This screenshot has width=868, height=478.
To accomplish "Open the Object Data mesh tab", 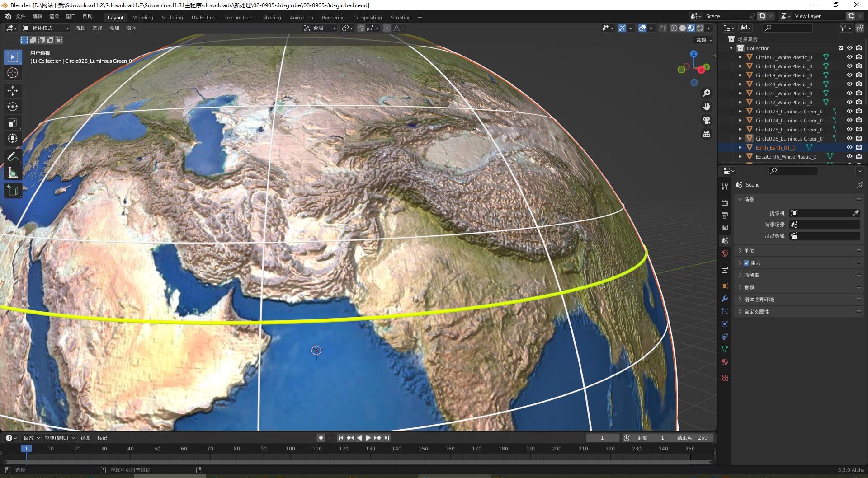I will [x=725, y=349].
